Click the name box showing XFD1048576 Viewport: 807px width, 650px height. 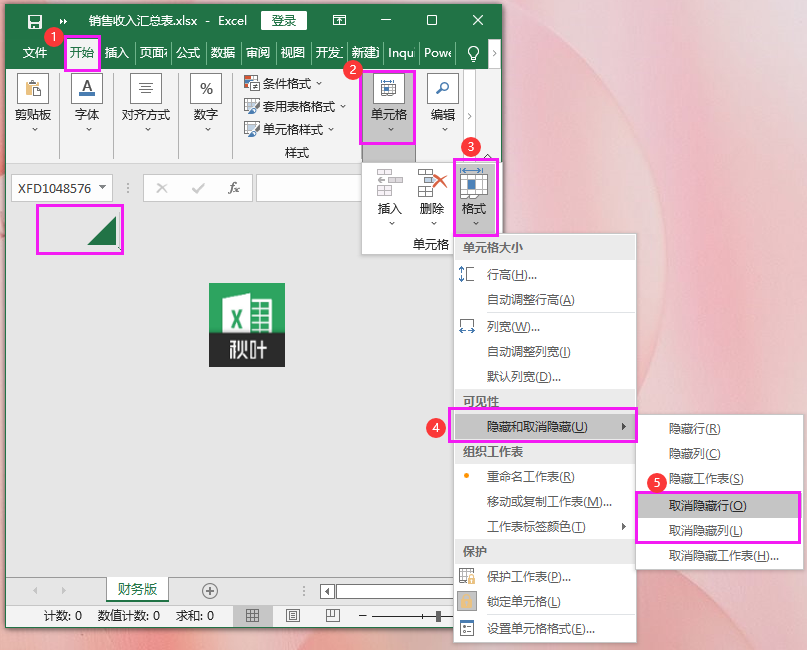(x=55, y=188)
